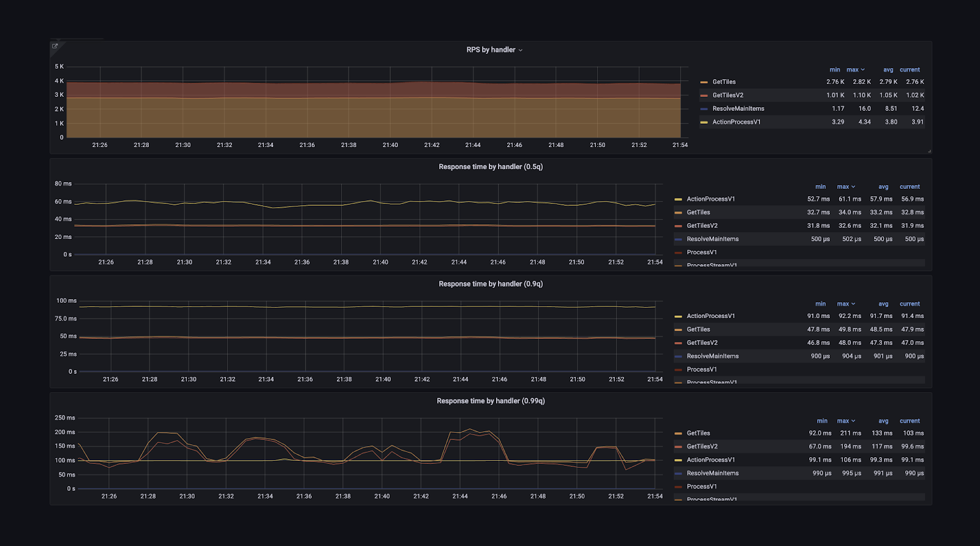Sort the 0.99q panel legend by max
This screenshot has width=980, height=546.
click(846, 421)
